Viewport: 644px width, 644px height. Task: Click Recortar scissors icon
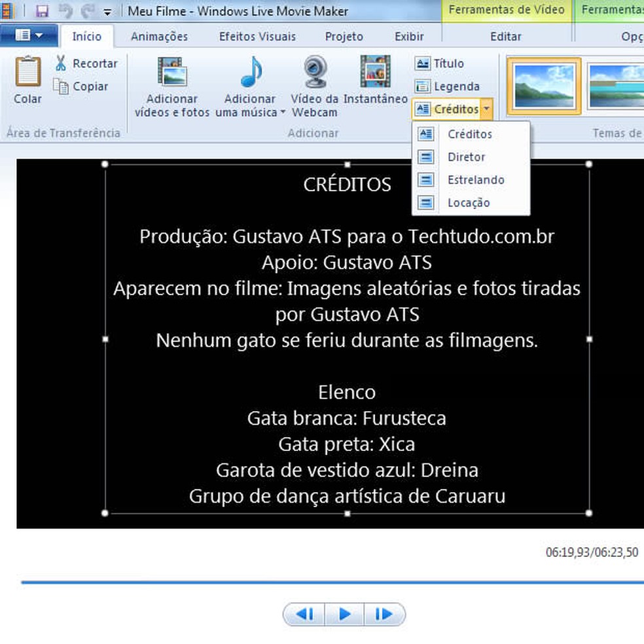point(61,63)
